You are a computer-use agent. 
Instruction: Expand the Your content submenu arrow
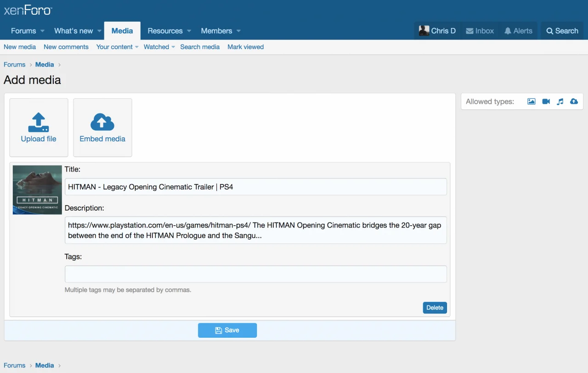(137, 47)
